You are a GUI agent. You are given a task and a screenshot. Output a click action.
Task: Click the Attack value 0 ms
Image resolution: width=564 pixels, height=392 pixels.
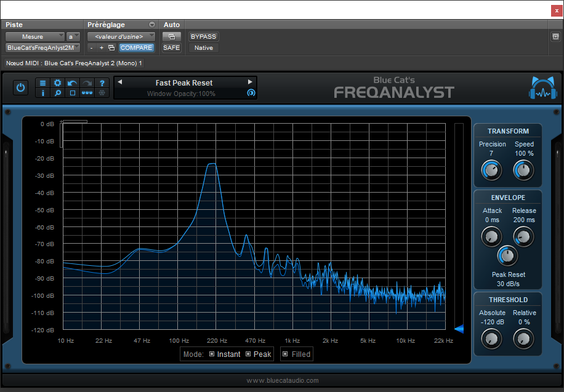(492, 220)
